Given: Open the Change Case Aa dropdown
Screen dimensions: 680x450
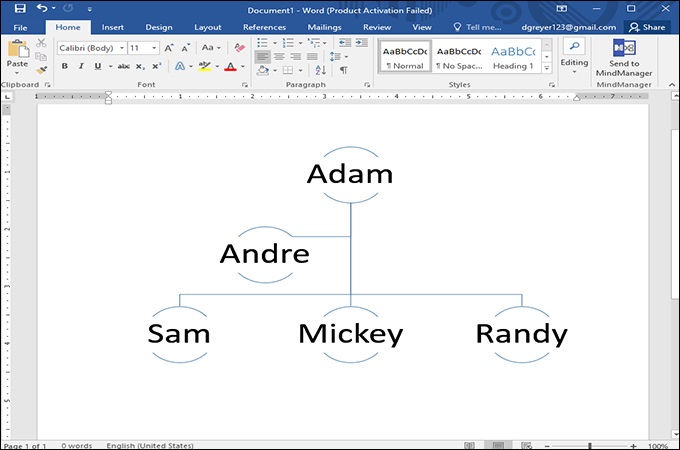Looking at the screenshot, I should (x=211, y=48).
